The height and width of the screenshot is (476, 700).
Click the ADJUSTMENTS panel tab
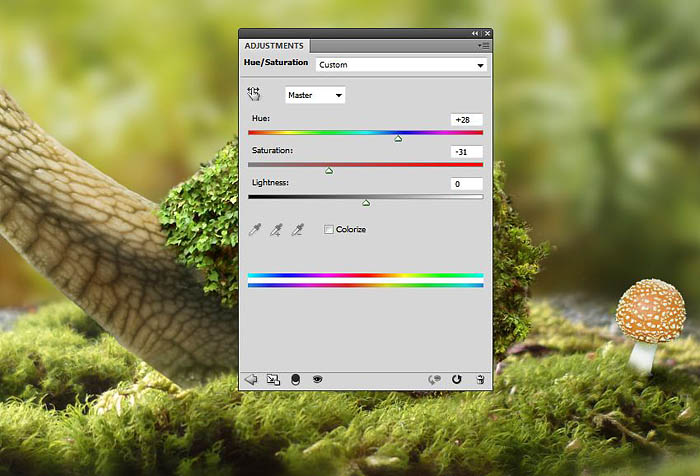coord(274,45)
